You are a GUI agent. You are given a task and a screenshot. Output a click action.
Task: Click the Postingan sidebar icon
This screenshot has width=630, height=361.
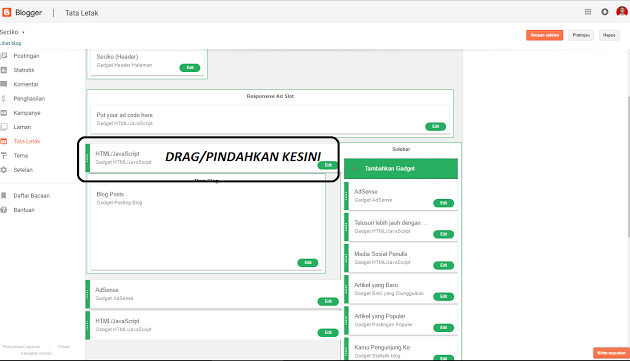pos(4,55)
